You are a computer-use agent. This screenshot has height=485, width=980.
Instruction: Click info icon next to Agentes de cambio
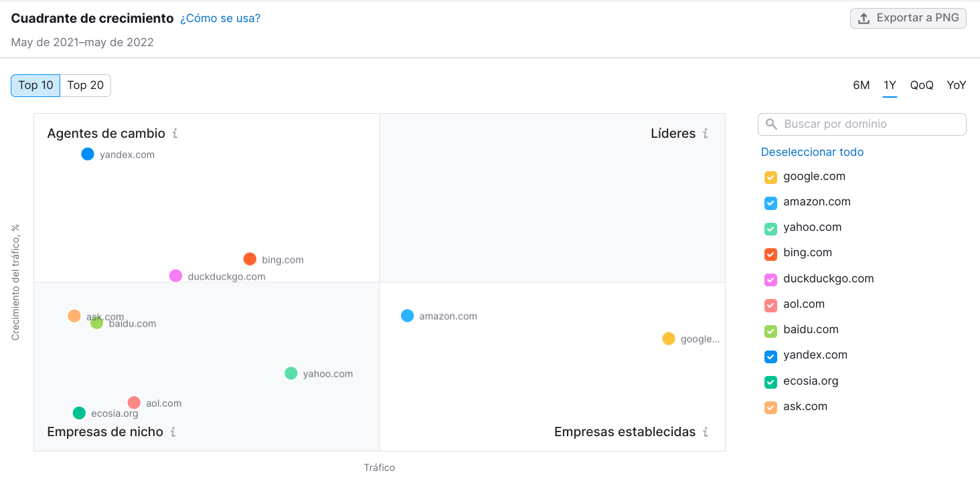[175, 133]
